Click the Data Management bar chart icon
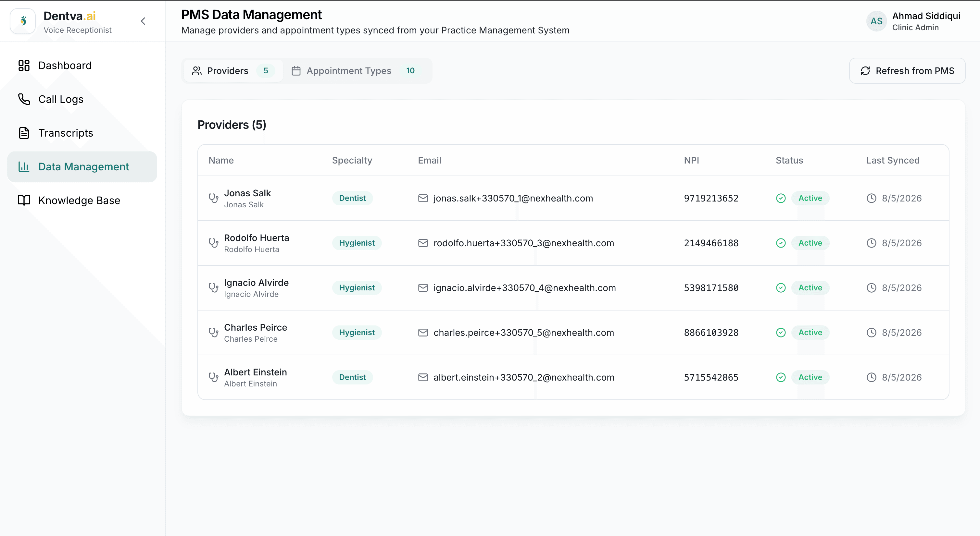Viewport: 980px width, 536px height. (24, 166)
